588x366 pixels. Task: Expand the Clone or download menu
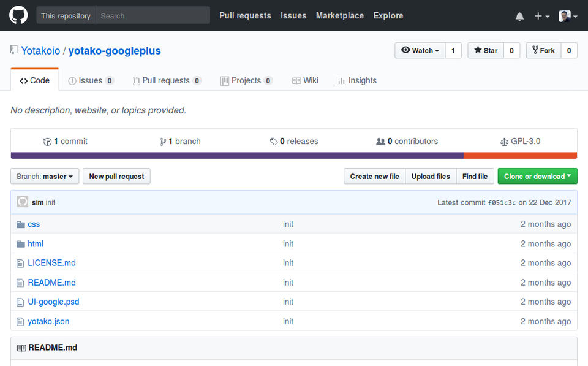coord(537,177)
